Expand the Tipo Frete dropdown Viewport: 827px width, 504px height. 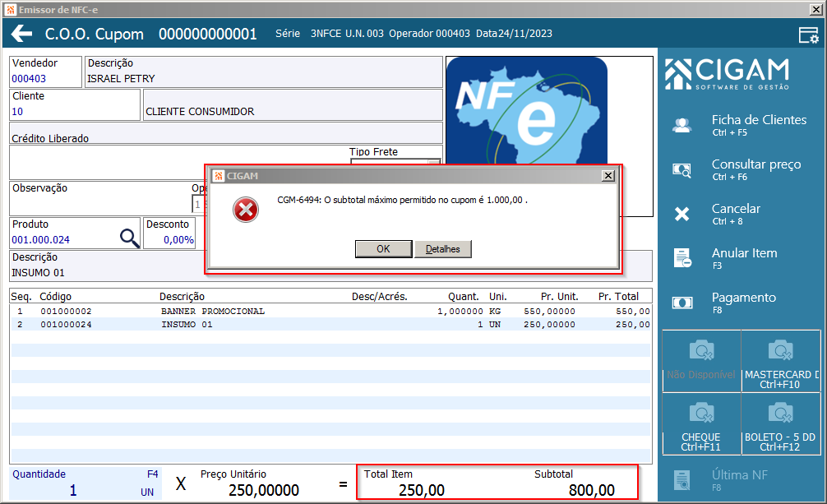click(x=434, y=163)
